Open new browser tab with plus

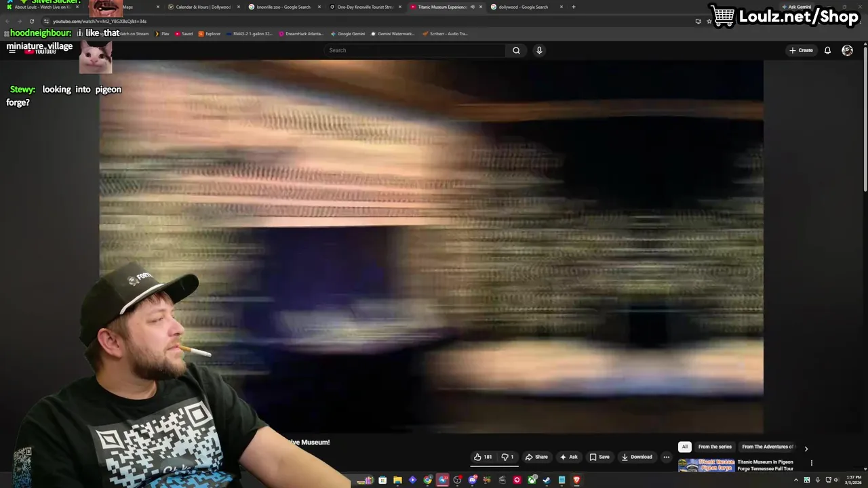(574, 7)
